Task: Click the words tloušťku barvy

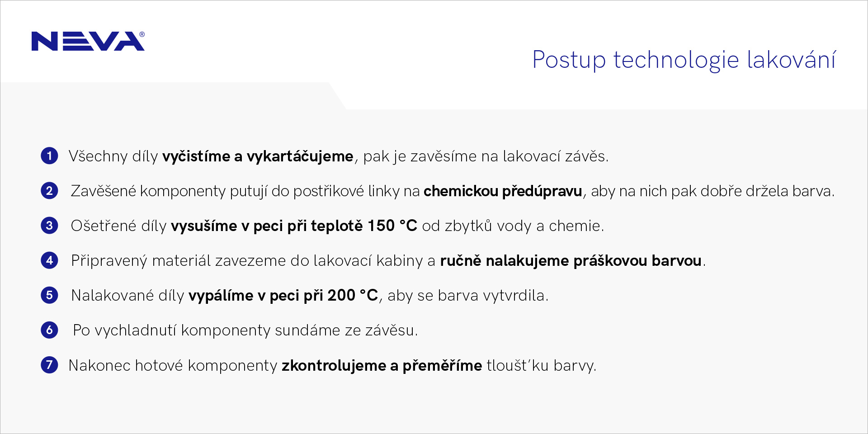Action: [541, 365]
